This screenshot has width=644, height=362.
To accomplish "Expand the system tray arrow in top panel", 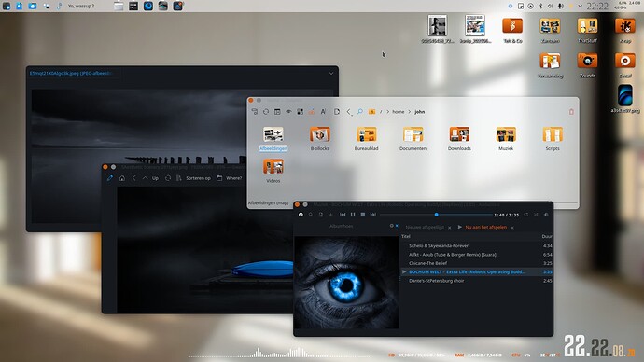I will 580,7.
